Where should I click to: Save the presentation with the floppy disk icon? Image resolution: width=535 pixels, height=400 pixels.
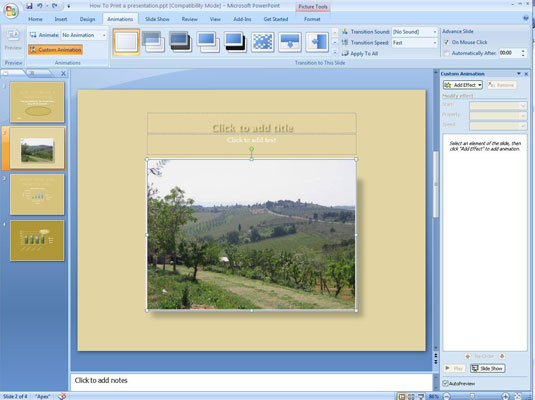point(29,6)
